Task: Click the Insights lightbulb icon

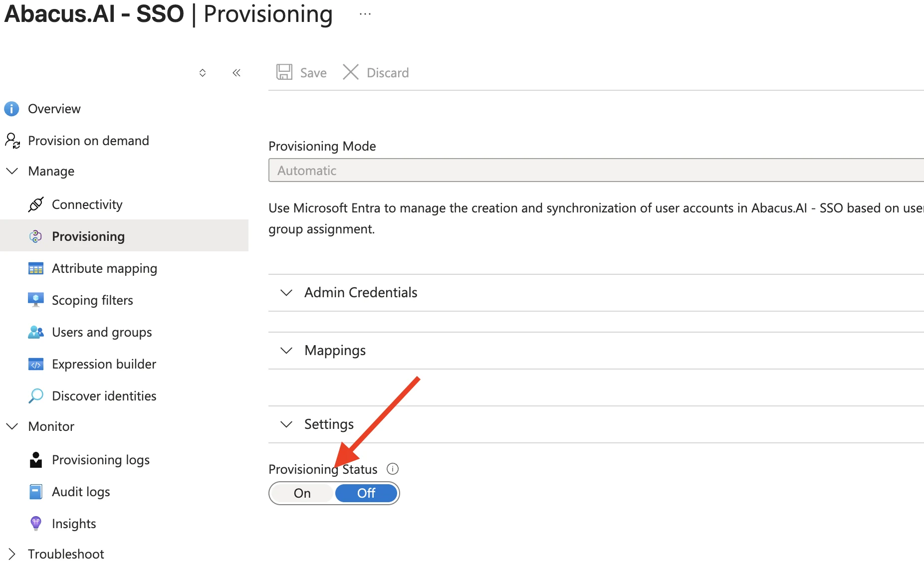Action: pyautogui.click(x=36, y=523)
